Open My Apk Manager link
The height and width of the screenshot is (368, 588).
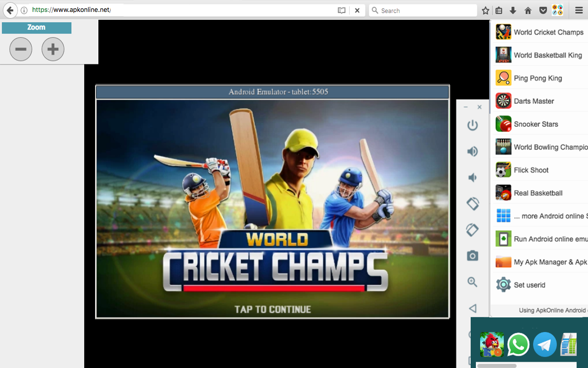[x=551, y=262]
